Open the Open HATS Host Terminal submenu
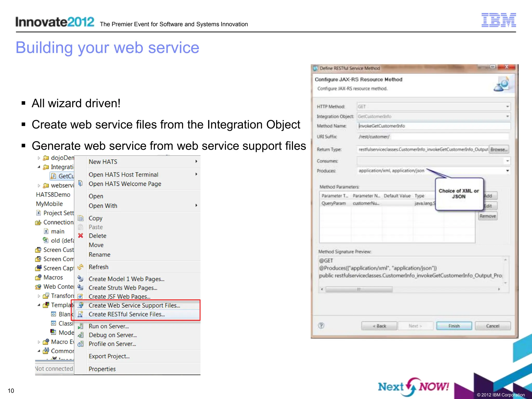The height and width of the screenshot is (399, 532). [x=143, y=174]
